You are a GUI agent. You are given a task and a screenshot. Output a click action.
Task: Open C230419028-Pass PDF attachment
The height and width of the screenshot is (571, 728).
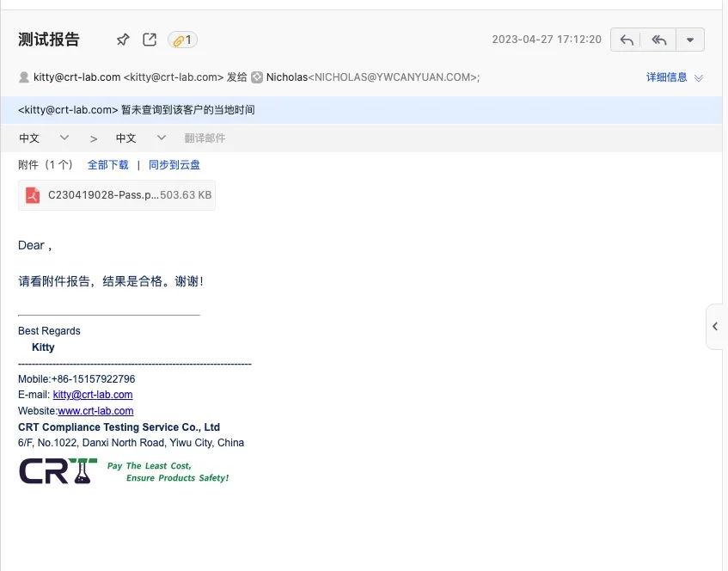tap(103, 195)
